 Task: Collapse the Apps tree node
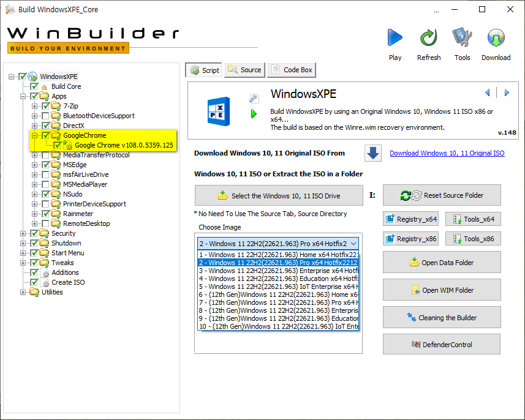[x=23, y=96]
